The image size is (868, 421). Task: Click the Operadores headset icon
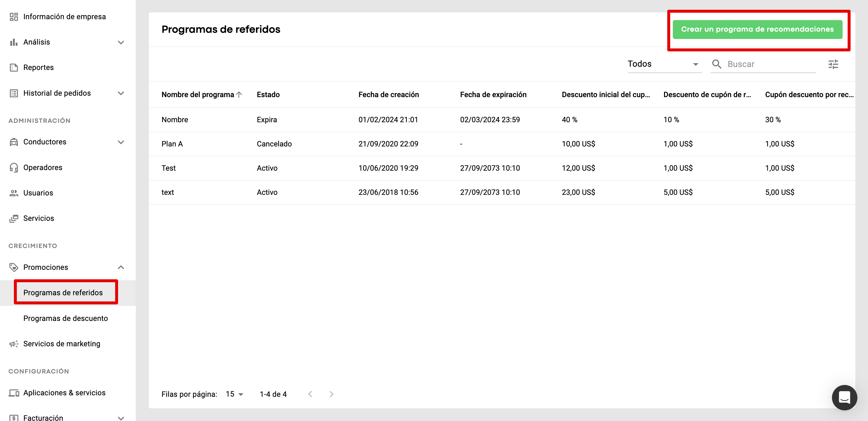tap(14, 167)
